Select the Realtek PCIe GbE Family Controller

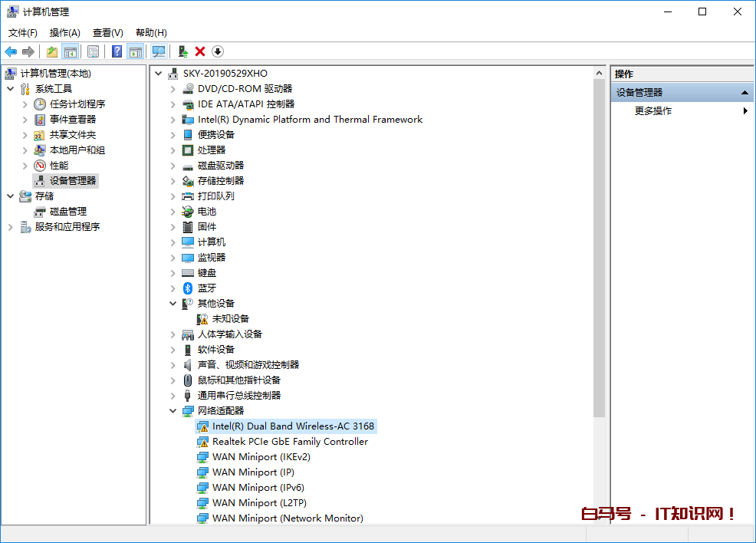290,442
